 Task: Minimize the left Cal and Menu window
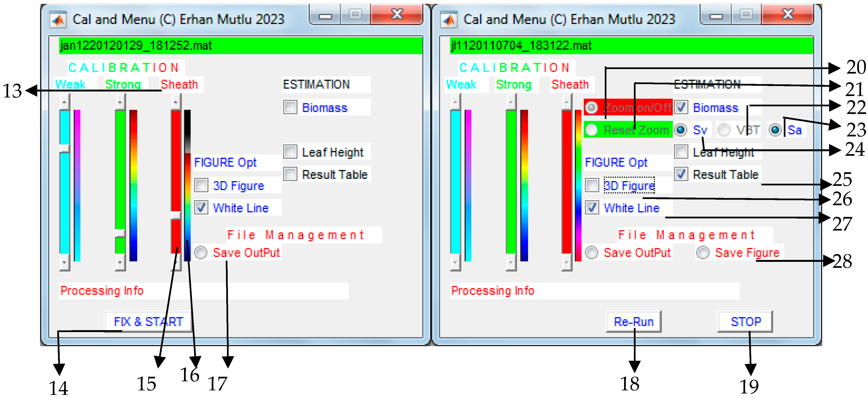tap(325, 16)
